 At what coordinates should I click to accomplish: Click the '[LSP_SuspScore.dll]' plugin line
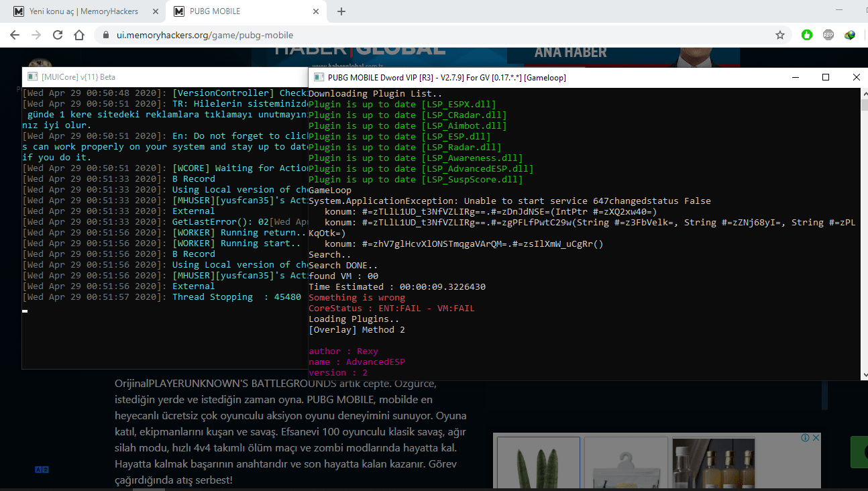416,179
